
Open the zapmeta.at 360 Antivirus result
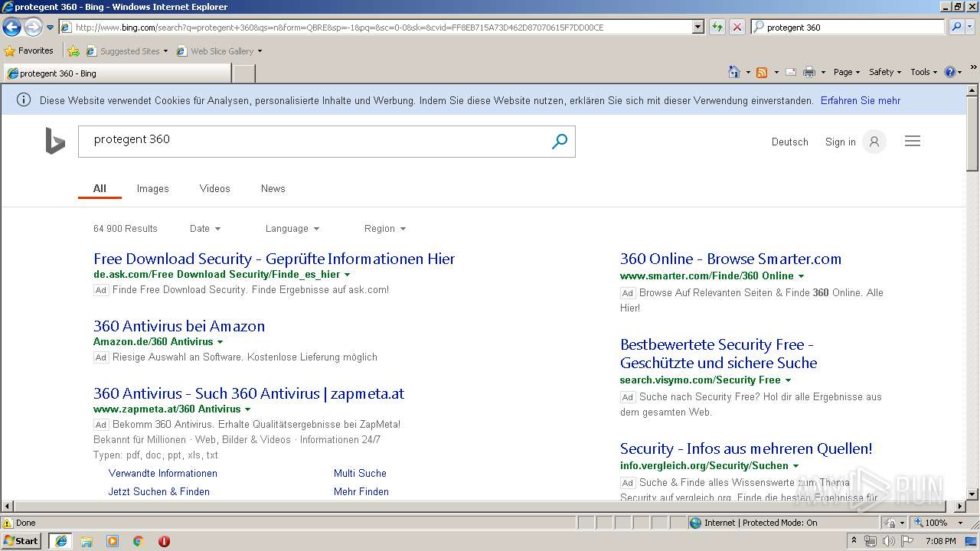[x=249, y=394]
